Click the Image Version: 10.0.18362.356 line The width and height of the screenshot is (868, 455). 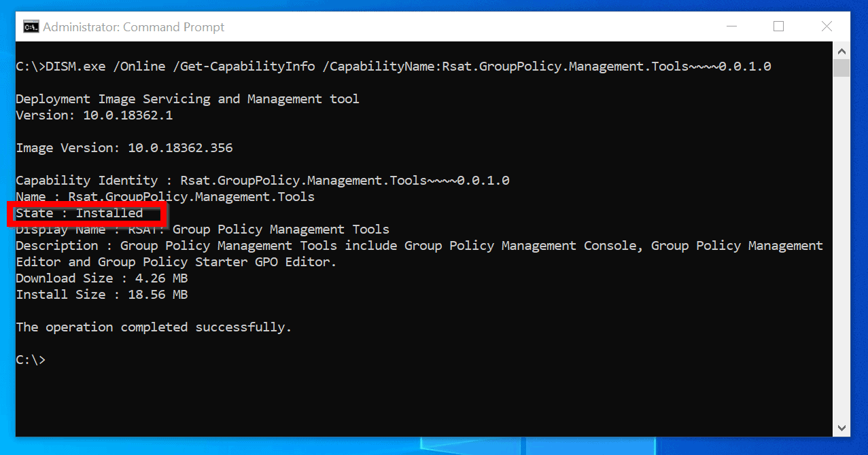coord(124,147)
